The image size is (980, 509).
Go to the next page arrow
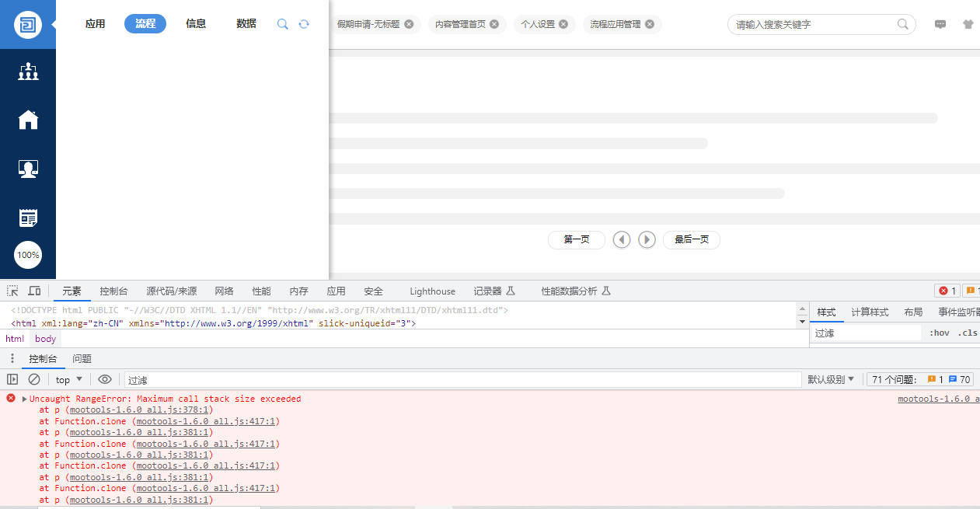pos(647,239)
